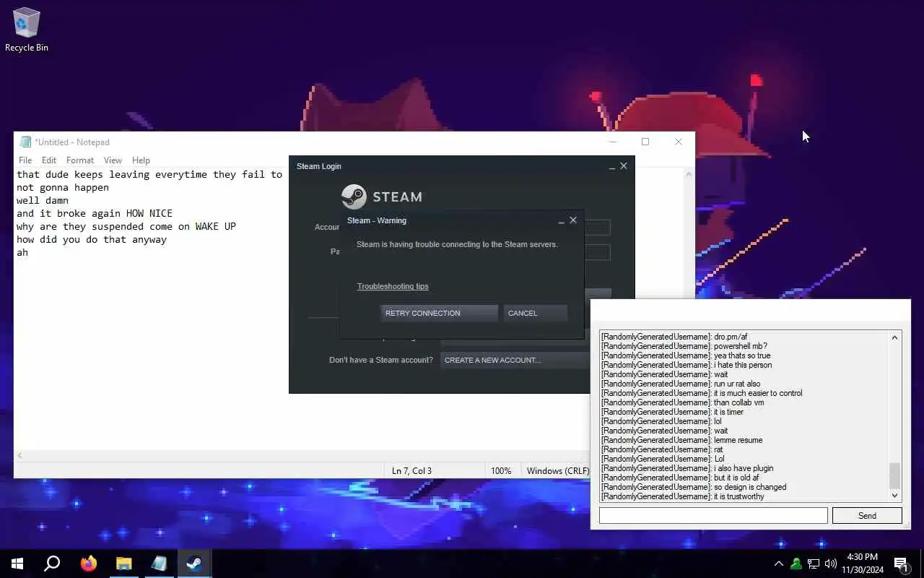Click '100%' zoom in Notepad status bar
924x578 pixels.
tap(501, 471)
